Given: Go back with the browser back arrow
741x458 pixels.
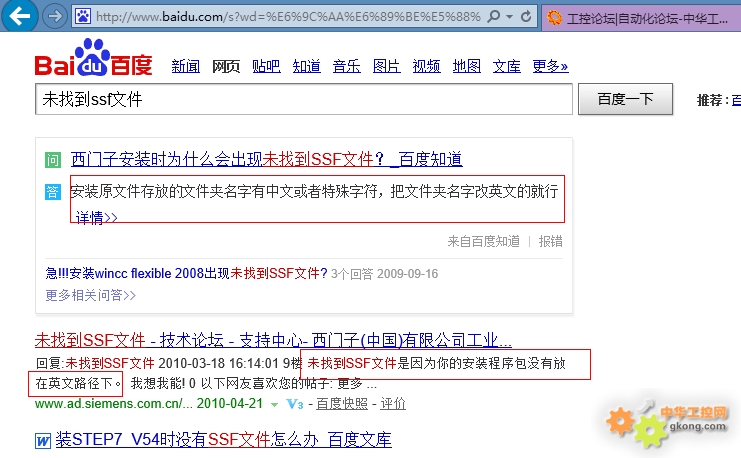Looking at the screenshot, I should pos(19,16).
